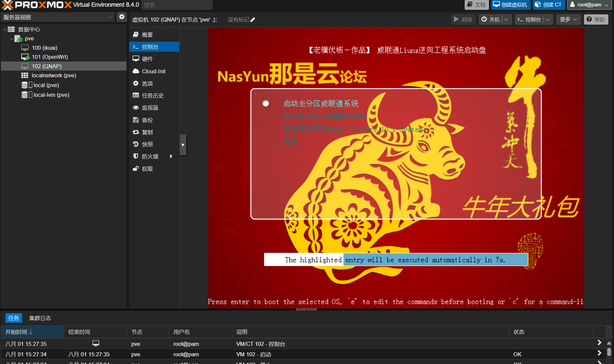Click 创建虚拟机 create VM button
Screen dimensions: 614x364
coord(510,5)
